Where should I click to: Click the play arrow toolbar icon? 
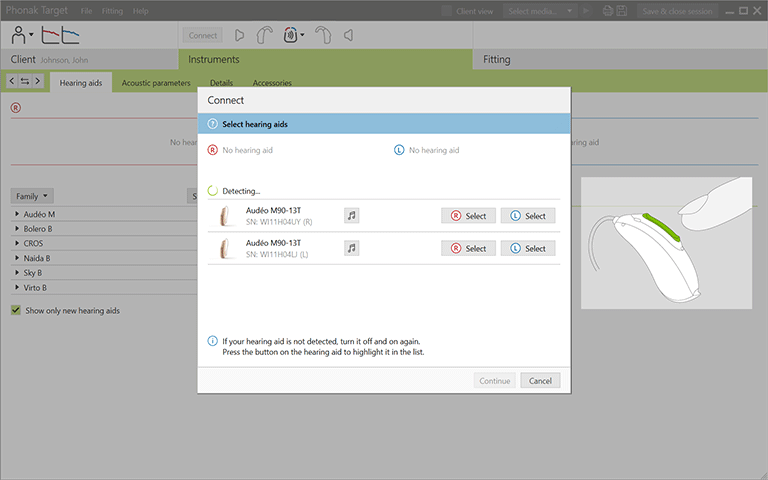click(239, 35)
